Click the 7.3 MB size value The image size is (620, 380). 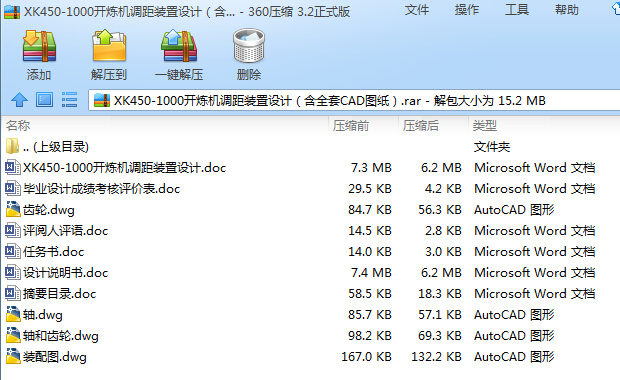click(x=371, y=168)
